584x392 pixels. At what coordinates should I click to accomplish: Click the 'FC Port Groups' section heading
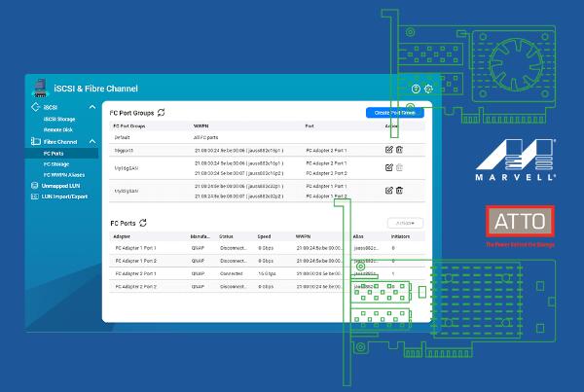pyautogui.click(x=131, y=113)
